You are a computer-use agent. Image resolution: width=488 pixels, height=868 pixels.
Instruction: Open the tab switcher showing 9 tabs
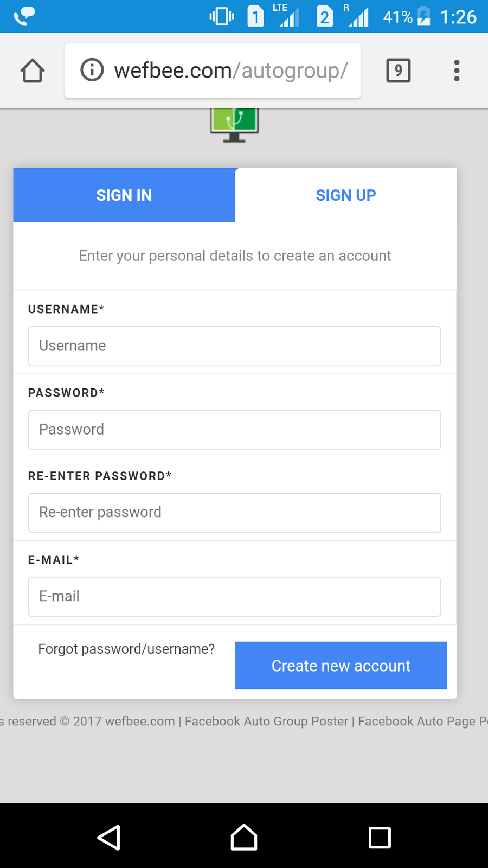[399, 71]
